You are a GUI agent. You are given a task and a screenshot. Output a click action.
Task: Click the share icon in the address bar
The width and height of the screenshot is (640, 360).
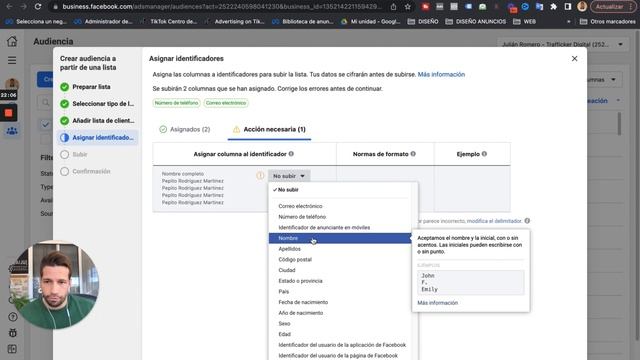pyautogui.click(x=393, y=7)
